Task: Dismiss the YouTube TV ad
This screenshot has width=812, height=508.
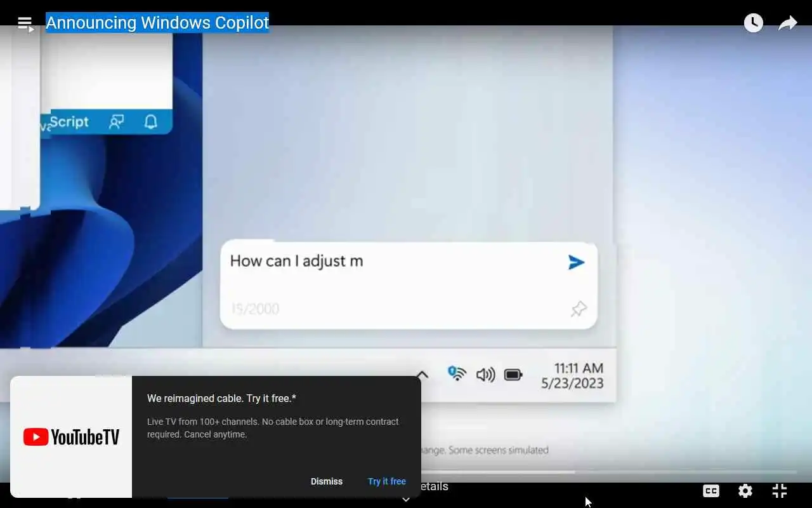Action: pos(327,481)
